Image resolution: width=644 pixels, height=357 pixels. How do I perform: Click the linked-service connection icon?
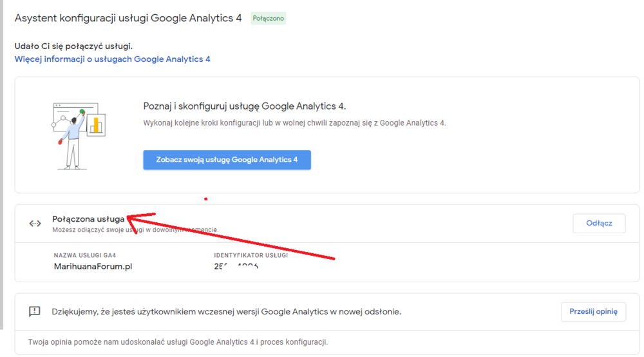tap(35, 224)
